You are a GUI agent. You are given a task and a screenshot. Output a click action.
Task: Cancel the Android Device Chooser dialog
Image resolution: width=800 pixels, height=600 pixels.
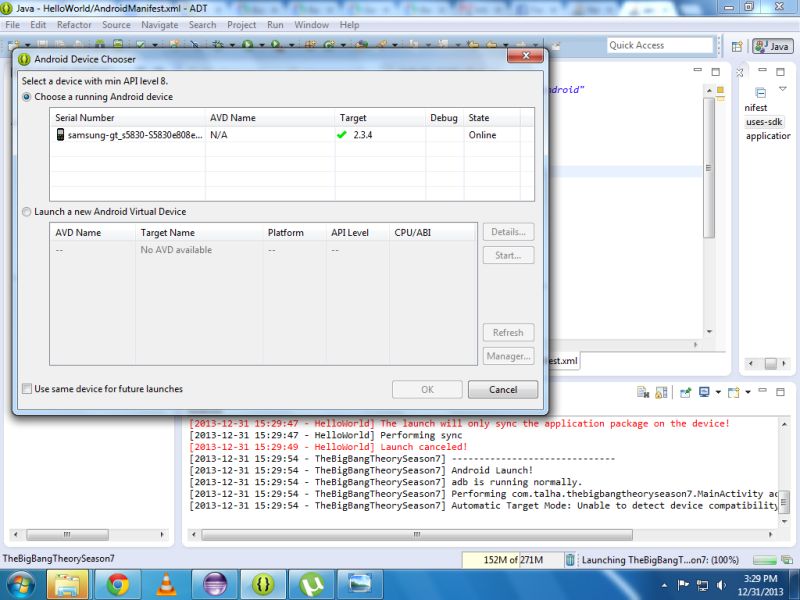coord(505,389)
